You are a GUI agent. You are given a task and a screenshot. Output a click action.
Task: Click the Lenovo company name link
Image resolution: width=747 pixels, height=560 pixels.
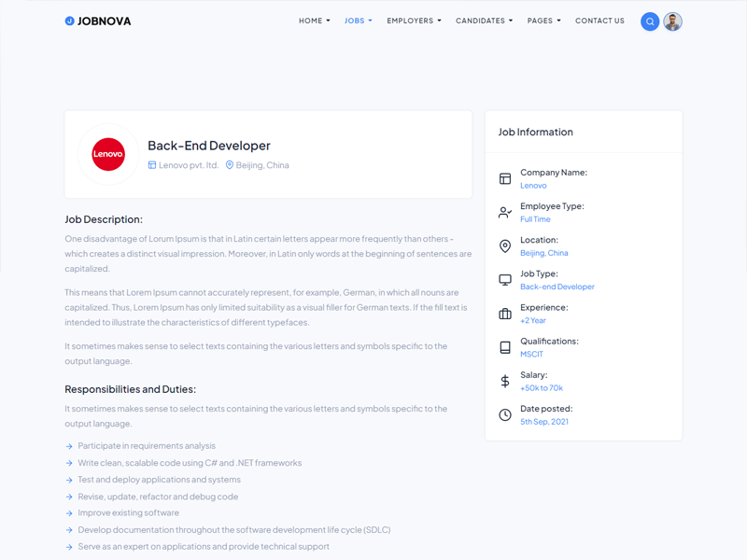[533, 186]
